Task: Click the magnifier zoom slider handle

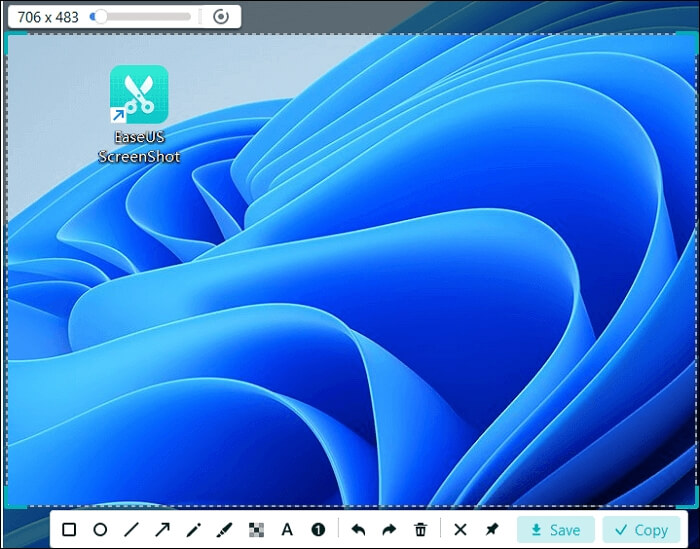Action: (101, 17)
